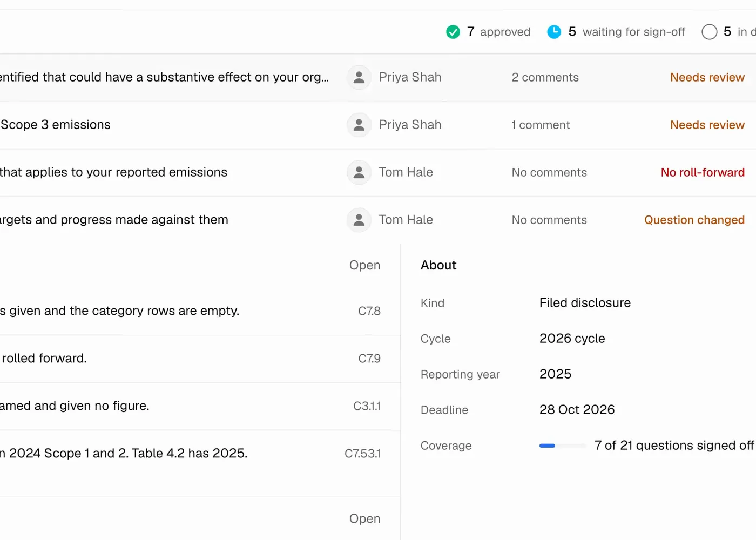Click Tom Hale's avatar on reported emissions row
This screenshot has height=540, width=756.
[x=359, y=173]
